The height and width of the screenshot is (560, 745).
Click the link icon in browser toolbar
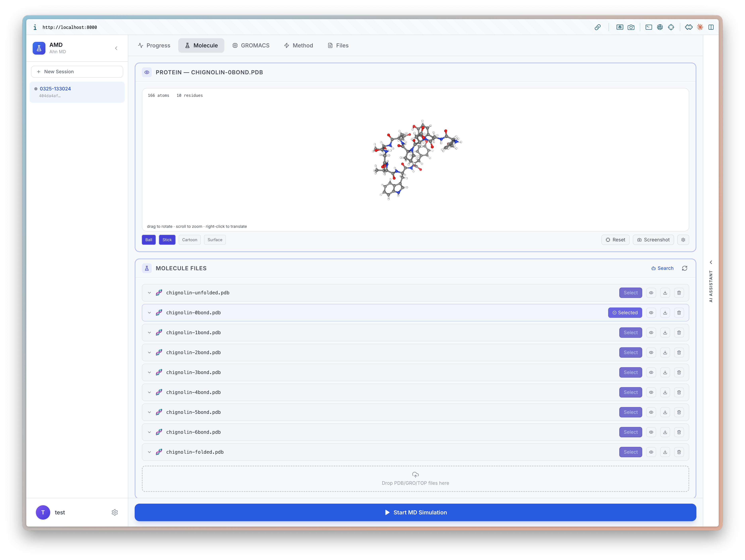click(597, 27)
